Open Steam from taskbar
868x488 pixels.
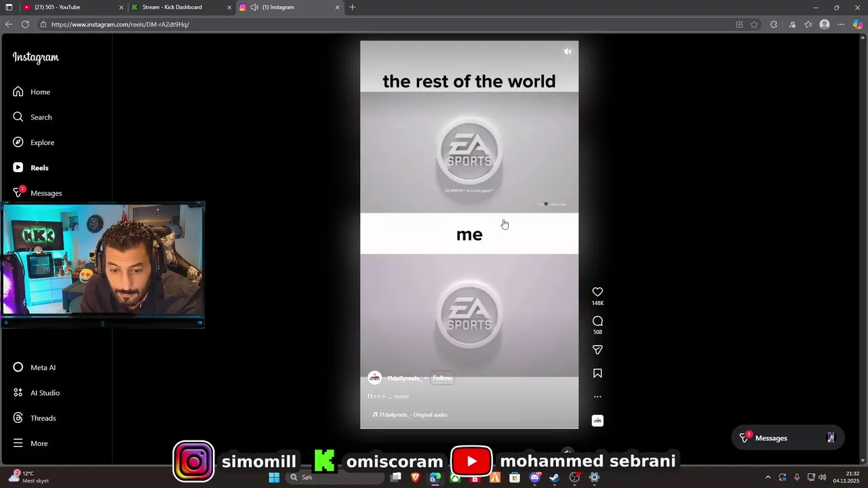tap(555, 477)
